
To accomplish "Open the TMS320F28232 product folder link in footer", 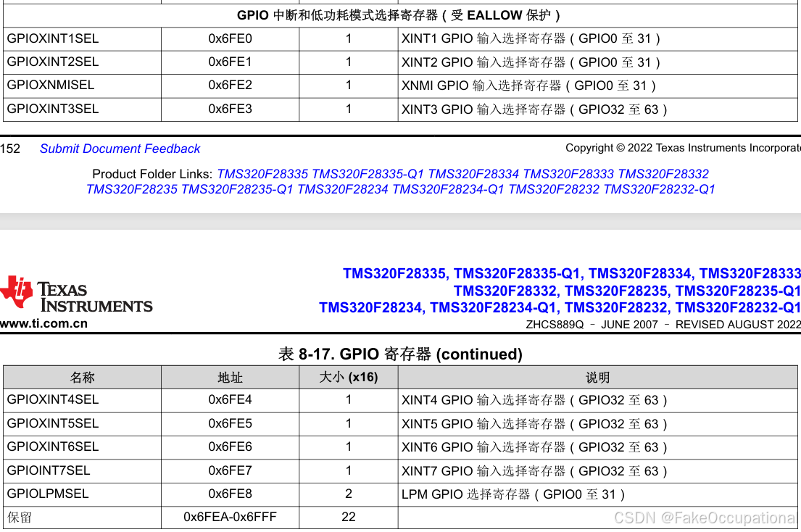I will pyautogui.click(x=554, y=189).
